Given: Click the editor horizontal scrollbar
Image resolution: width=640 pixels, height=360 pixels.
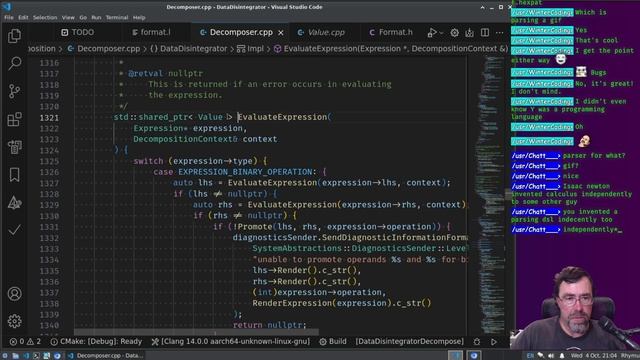Looking at the screenshot, I should click(x=196, y=333).
